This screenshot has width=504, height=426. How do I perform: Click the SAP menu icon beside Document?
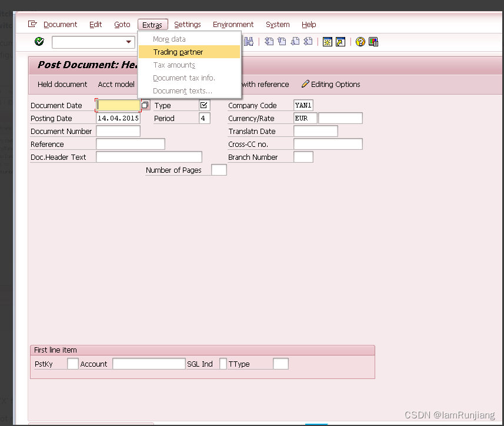[x=32, y=24]
